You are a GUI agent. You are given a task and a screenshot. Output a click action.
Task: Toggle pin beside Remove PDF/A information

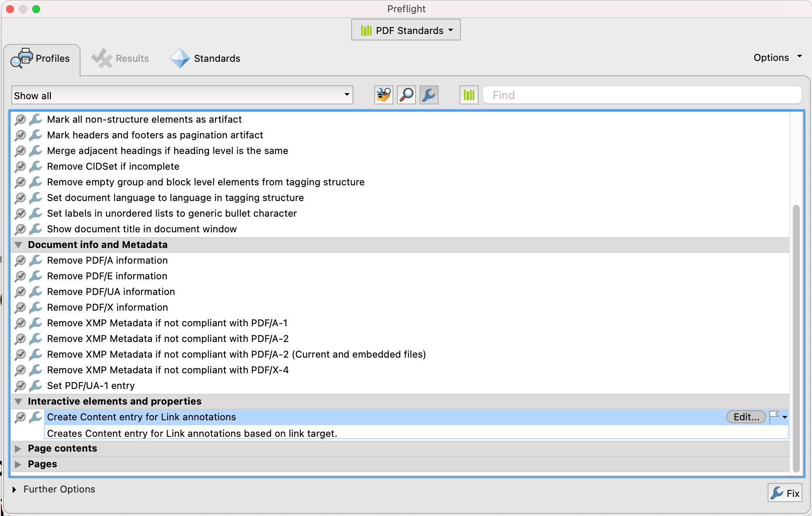20,261
